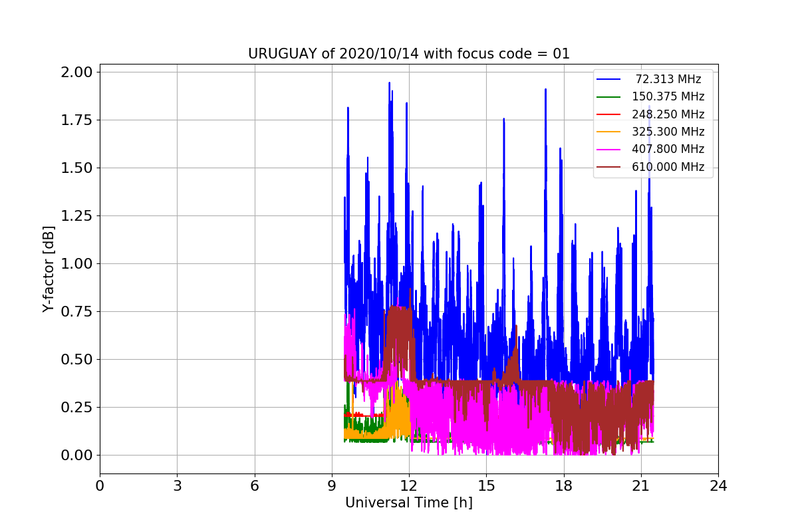Select the 150.375 MHz legend label

pos(668,97)
